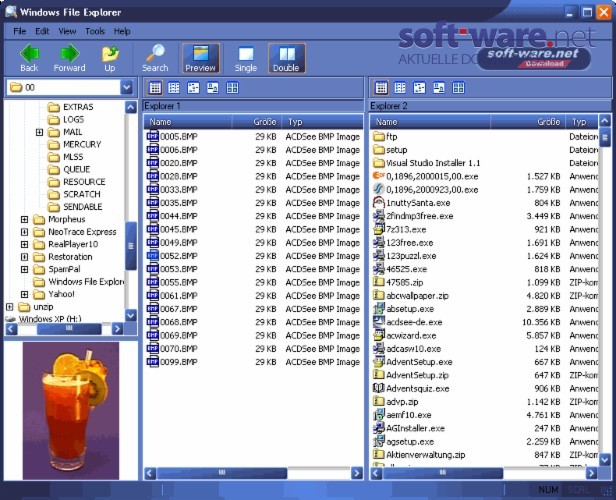Expand the NeoTrace Express folder node
The image size is (616, 500).
(x=24, y=232)
